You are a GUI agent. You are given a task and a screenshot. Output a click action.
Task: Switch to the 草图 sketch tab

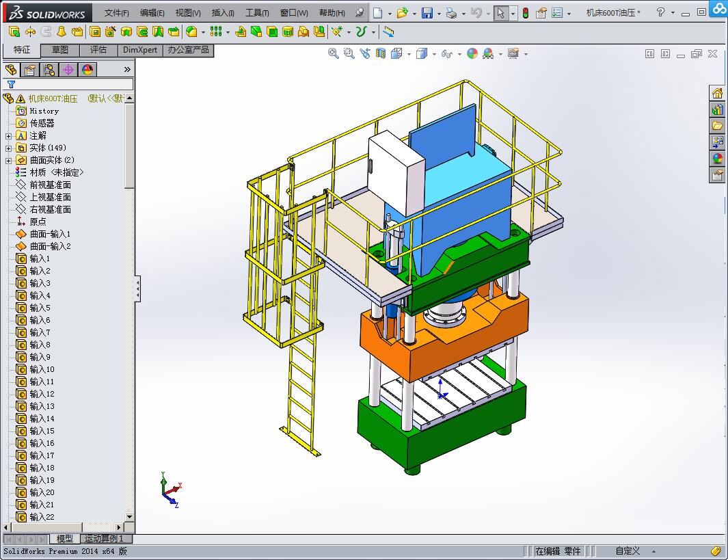pyautogui.click(x=60, y=50)
